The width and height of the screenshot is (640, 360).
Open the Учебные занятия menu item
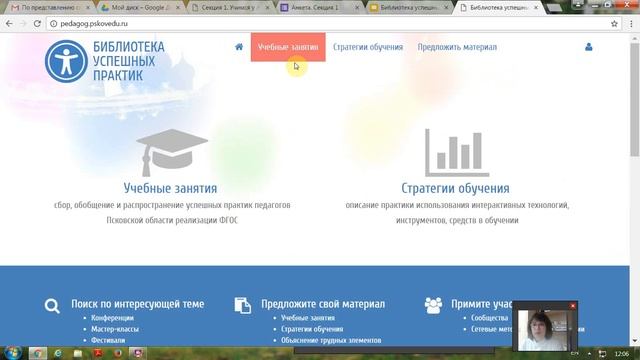click(288, 47)
